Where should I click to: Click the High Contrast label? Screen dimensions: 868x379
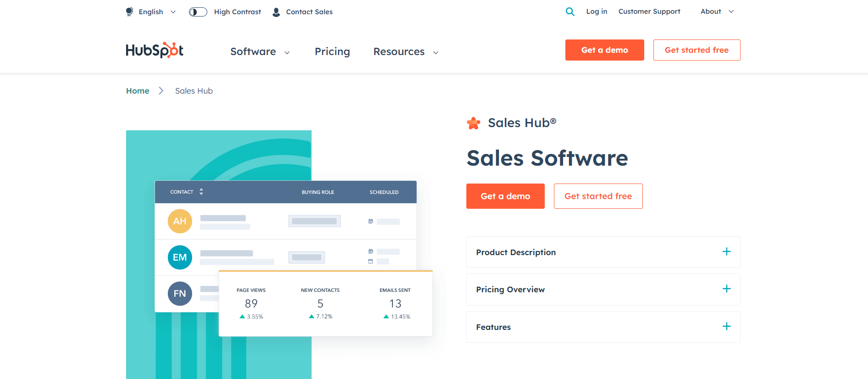pyautogui.click(x=238, y=12)
